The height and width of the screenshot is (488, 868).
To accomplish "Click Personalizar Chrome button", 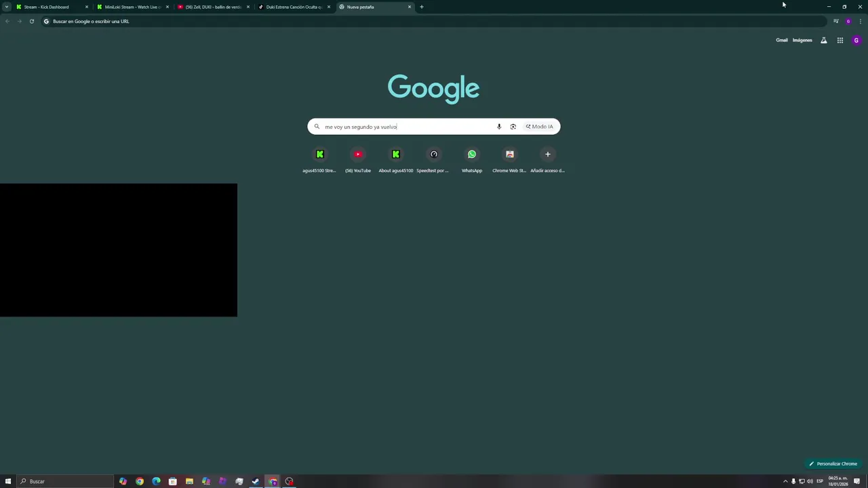I will [x=833, y=464].
